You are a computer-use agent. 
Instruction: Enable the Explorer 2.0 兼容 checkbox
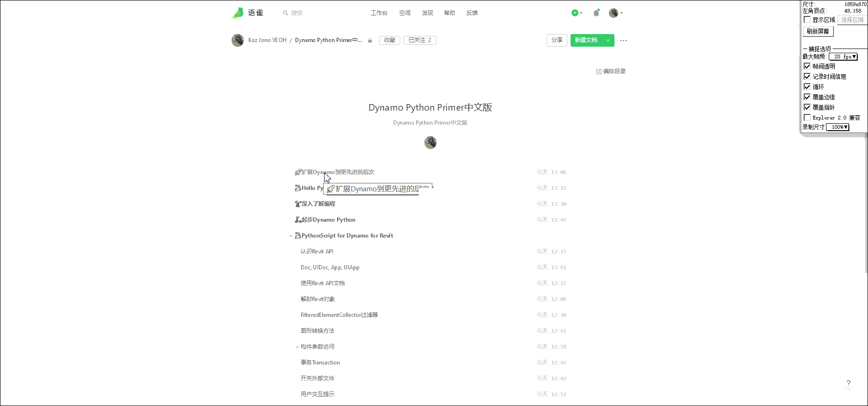(807, 118)
